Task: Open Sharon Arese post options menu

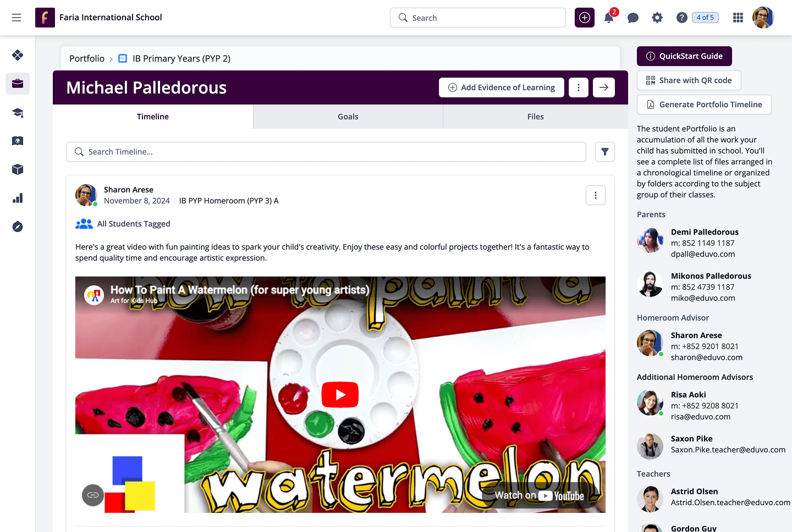Action: click(x=596, y=195)
